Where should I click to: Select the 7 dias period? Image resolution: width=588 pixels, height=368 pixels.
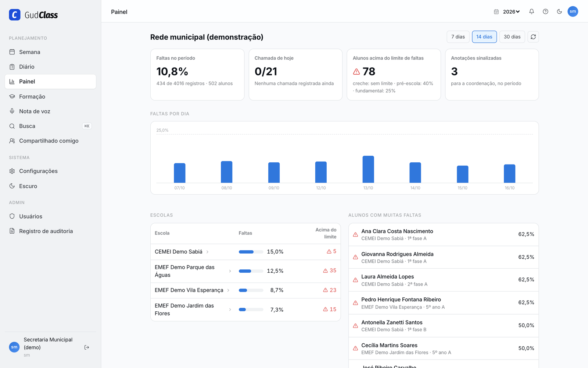coord(458,37)
